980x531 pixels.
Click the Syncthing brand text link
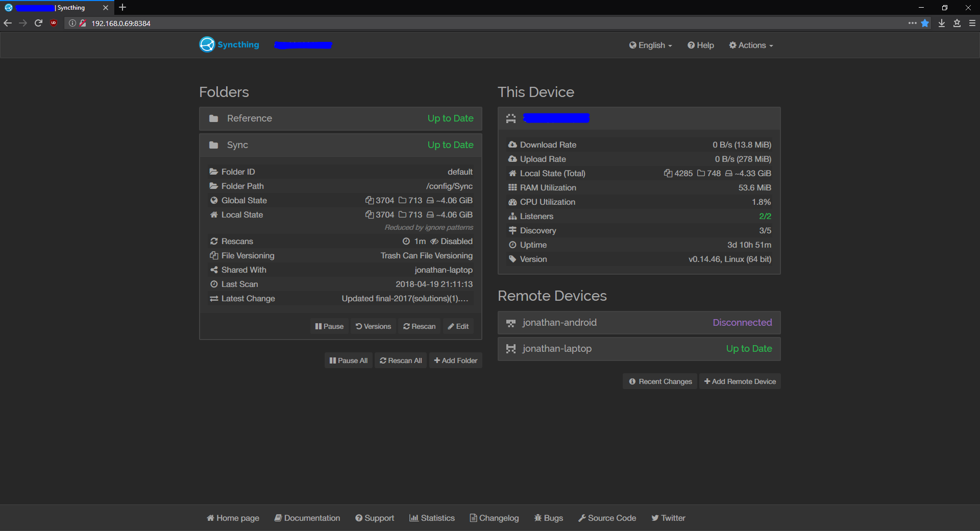click(x=238, y=45)
